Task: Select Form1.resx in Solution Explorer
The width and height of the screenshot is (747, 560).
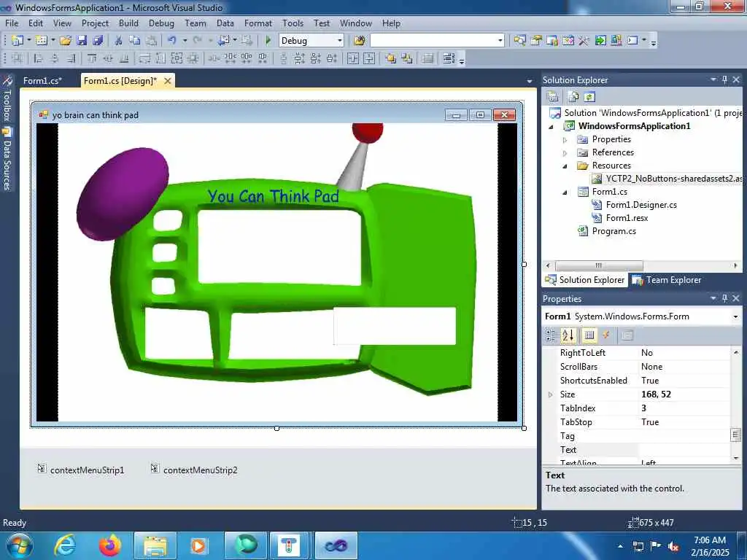Action: (620, 217)
